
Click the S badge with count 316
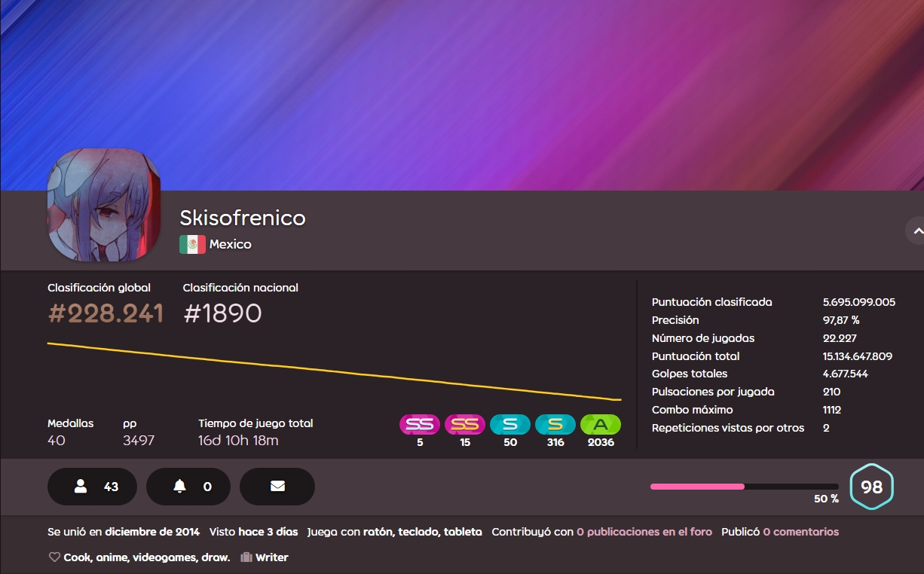click(x=555, y=425)
